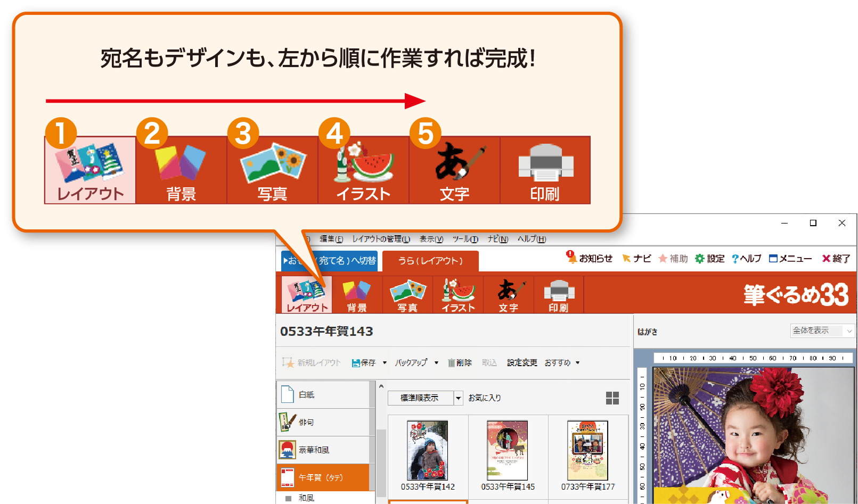Switch to the うら(レイアウト) tab
The image size is (858, 504).
[x=431, y=261]
